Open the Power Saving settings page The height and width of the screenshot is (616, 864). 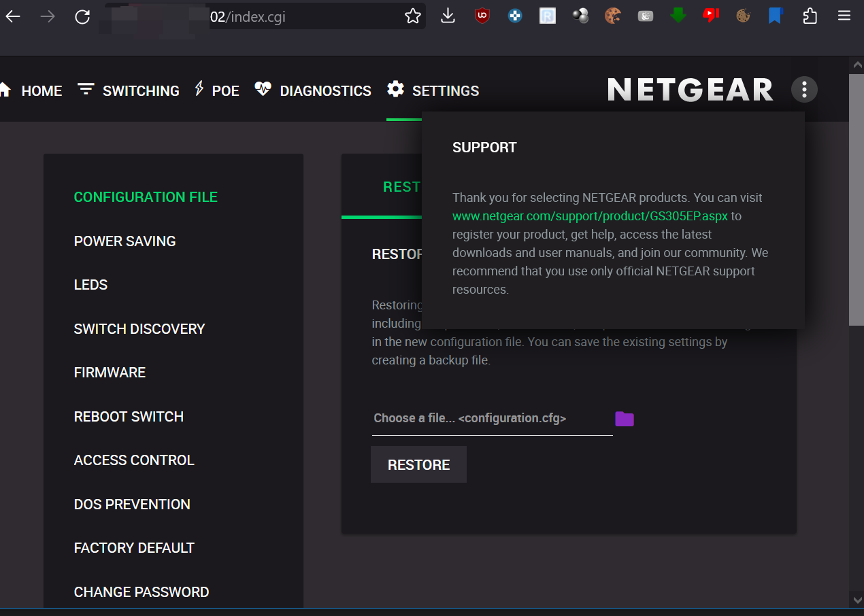pos(124,241)
